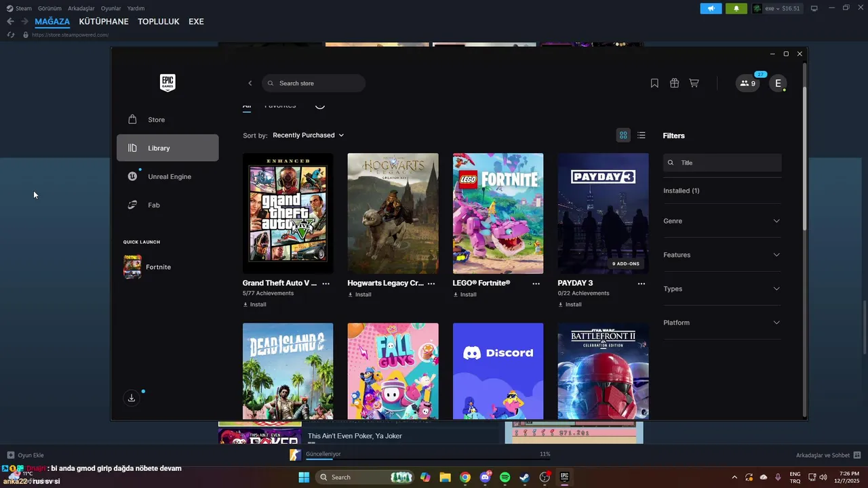
Task: Open Steam's Yardım menu
Action: point(136,8)
